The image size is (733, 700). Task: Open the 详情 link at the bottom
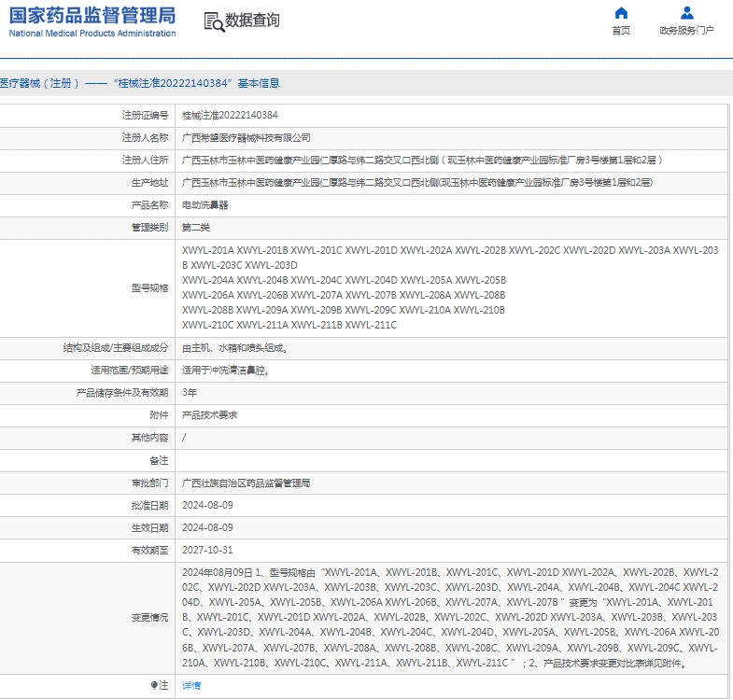pos(191,685)
